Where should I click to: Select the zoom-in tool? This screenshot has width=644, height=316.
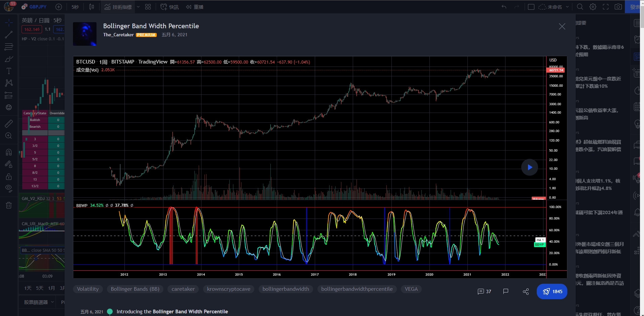[9, 135]
